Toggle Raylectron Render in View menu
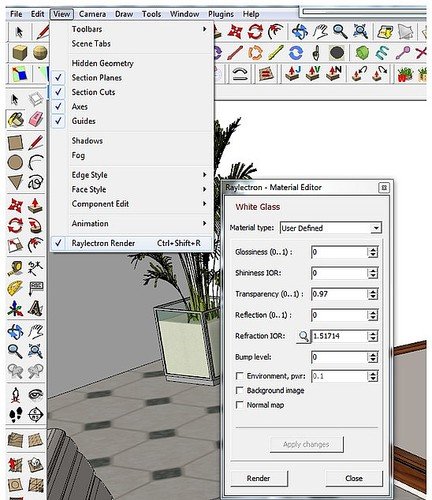Viewport: 432px width, 500px height. point(132,243)
